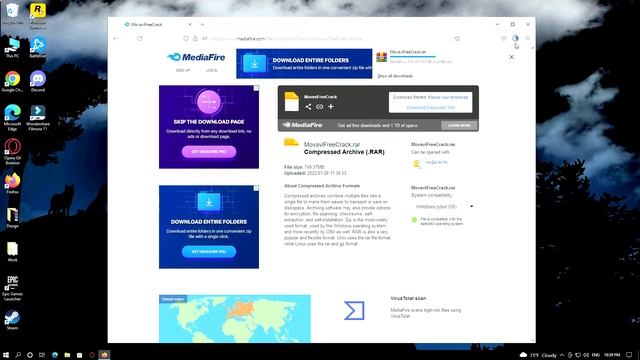
Task: Click the ENG language indicator in tray
Action: tap(596, 355)
